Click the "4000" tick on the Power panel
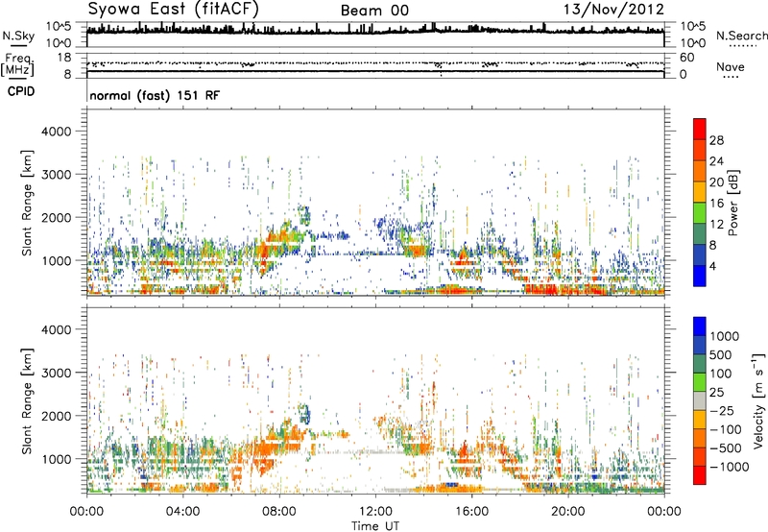This screenshot has width=768, height=532. click(x=57, y=132)
